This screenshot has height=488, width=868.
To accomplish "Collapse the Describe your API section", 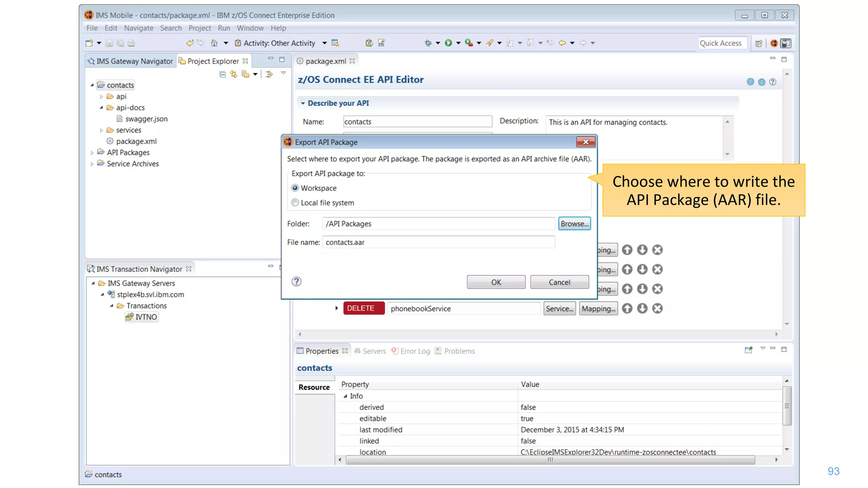I will click(x=303, y=103).
